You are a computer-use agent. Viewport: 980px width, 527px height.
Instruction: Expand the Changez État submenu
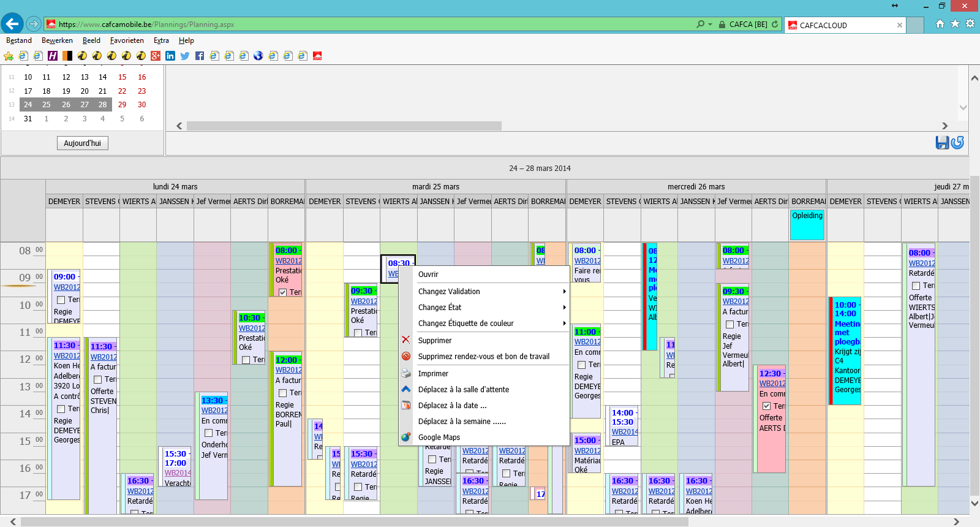point(484,307)
